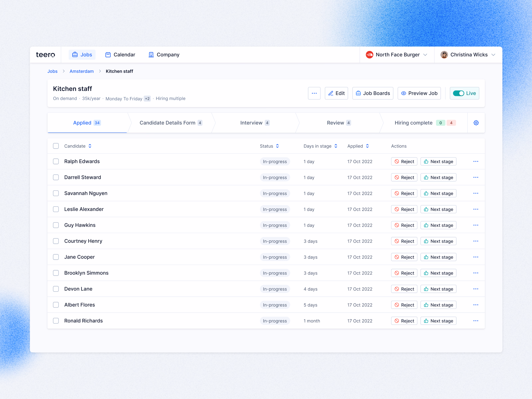This screenshot has width=532, height=399.
Task: Check the box for Ralph Edwards
Action: coord(56,161)
